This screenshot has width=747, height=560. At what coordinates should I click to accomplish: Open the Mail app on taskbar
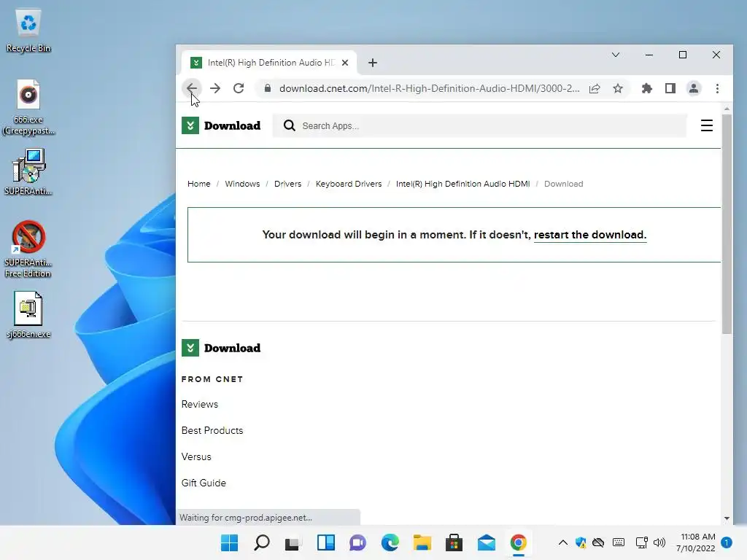[487, 542]
